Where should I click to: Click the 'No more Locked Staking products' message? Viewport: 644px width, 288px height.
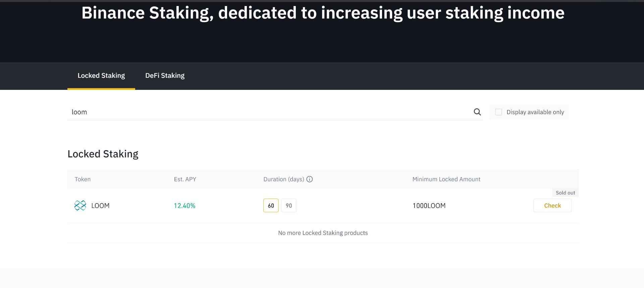tap(323, 233)
